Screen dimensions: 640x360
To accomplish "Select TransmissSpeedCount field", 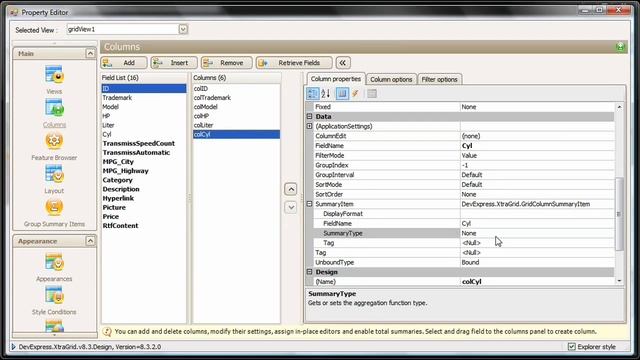I will (144, 144).
